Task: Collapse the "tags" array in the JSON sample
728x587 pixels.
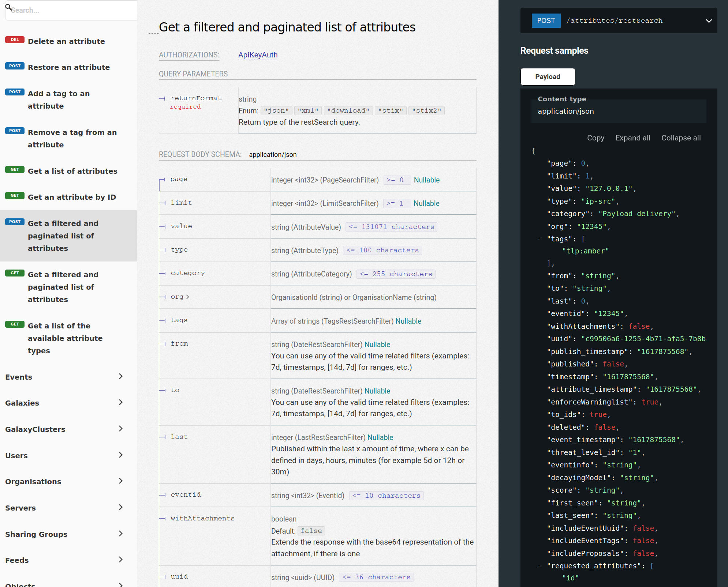Action: 539,239
